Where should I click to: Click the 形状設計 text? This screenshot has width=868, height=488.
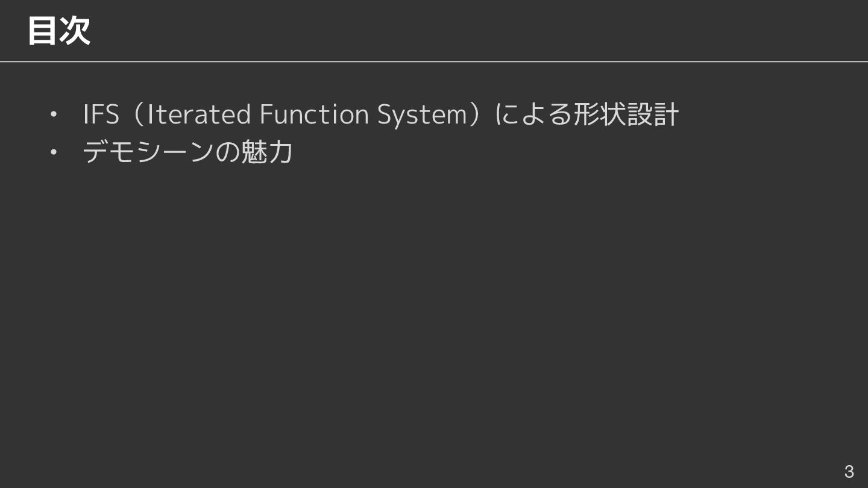click(626, 114)
